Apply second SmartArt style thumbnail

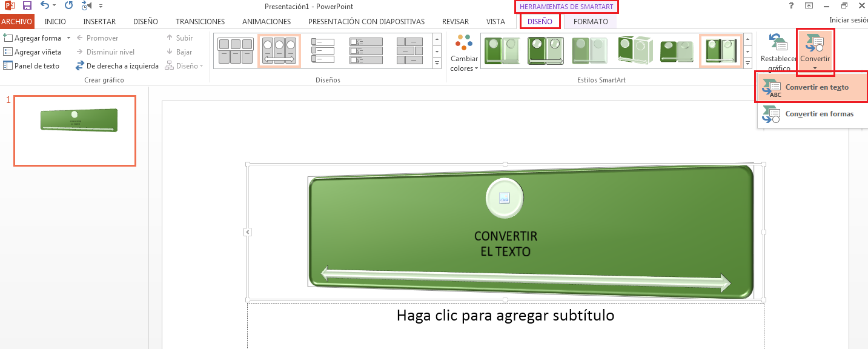(x=546, y=51)
